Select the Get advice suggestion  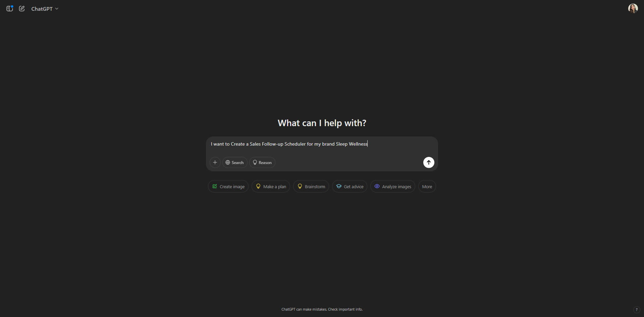tap(350, 187)
